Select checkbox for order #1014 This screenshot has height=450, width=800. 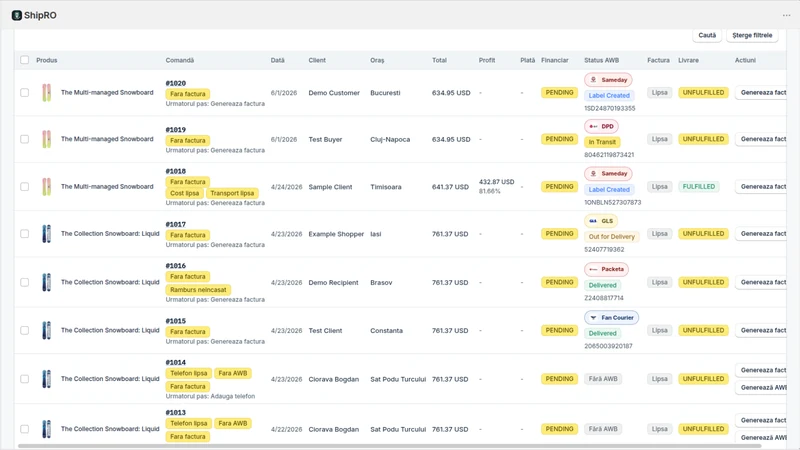pyautogui.click(x=24, y=379)
